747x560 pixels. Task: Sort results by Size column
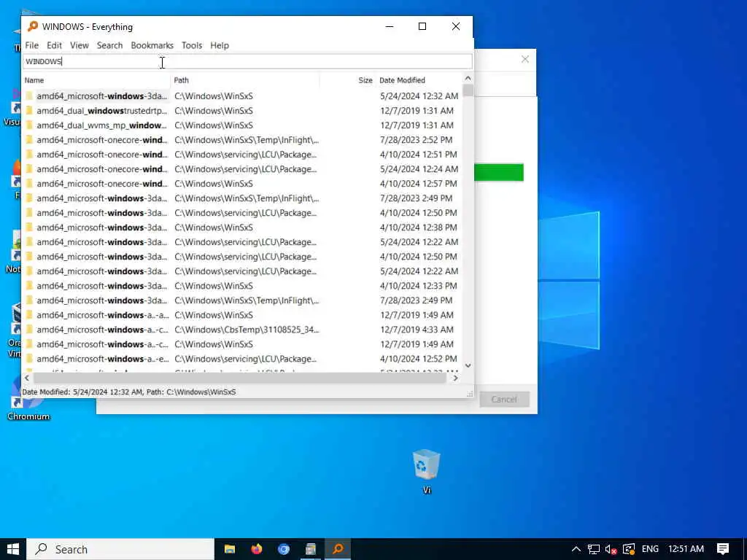347,80
